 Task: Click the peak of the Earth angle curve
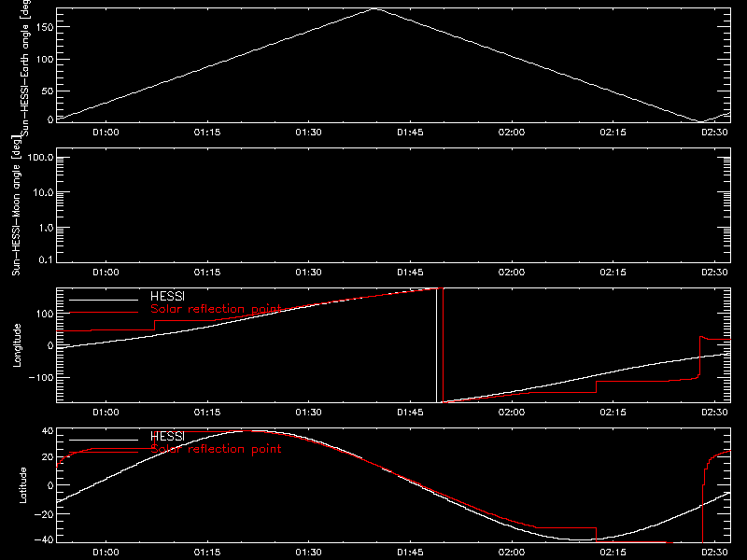[x=376, y=8]
